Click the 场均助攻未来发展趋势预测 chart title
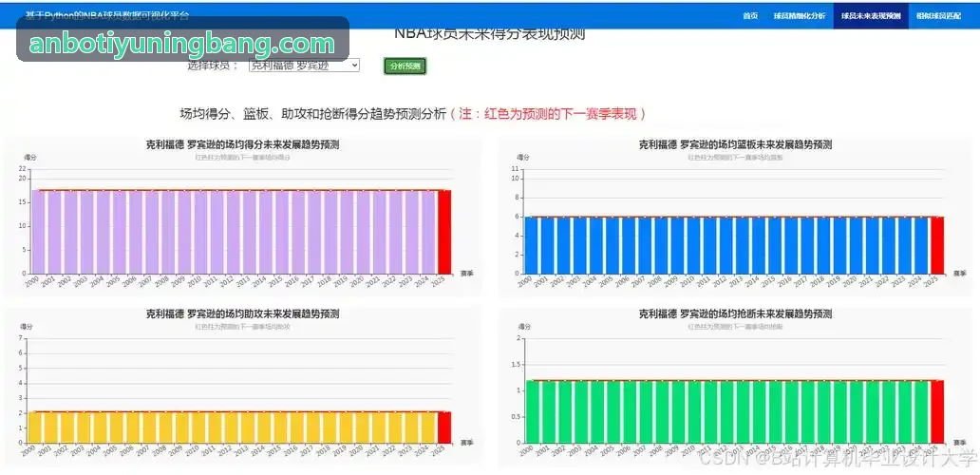 (x=242, y=313)
